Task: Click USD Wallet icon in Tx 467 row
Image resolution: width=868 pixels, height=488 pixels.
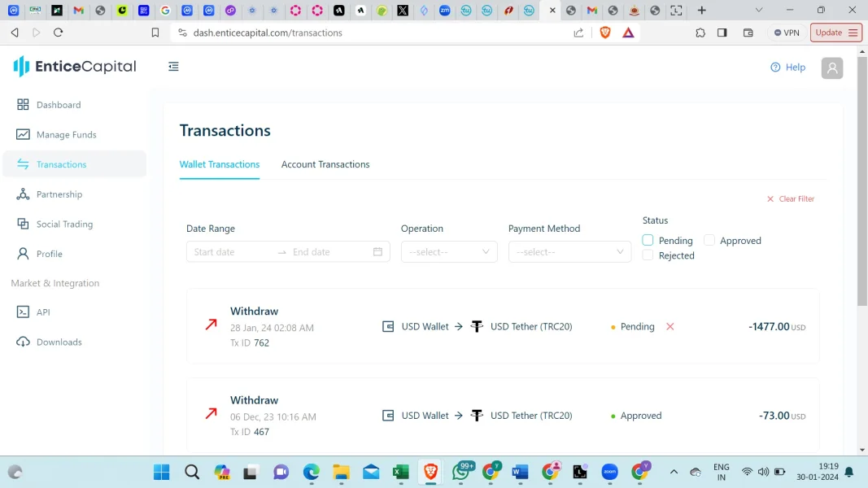Action: click(x=388, y=416)
